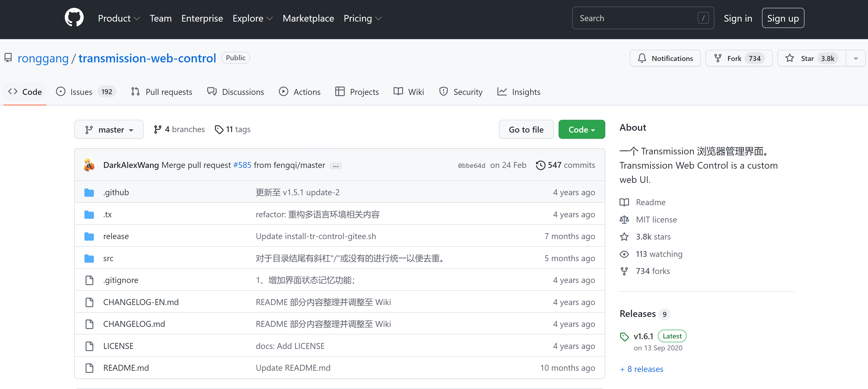Open commit 0bbe64d
Viewport: 868px width, 389px height.
[471, 166]
